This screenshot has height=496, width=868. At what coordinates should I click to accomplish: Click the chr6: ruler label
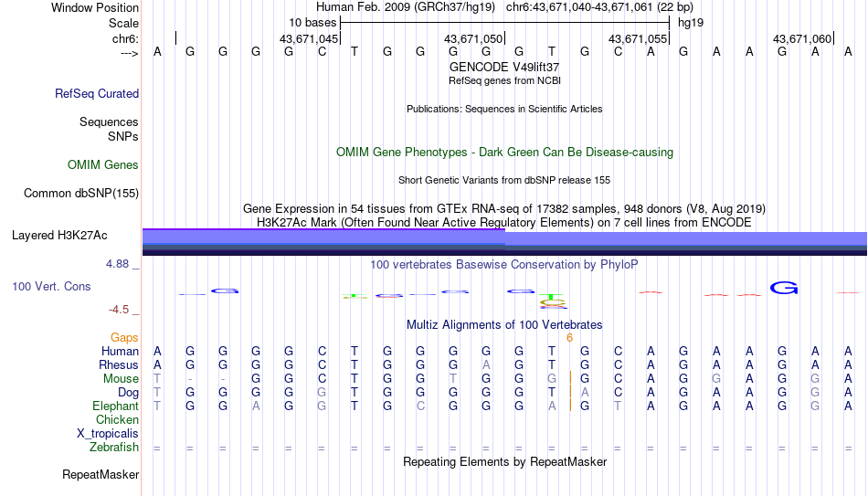[125, 38]
